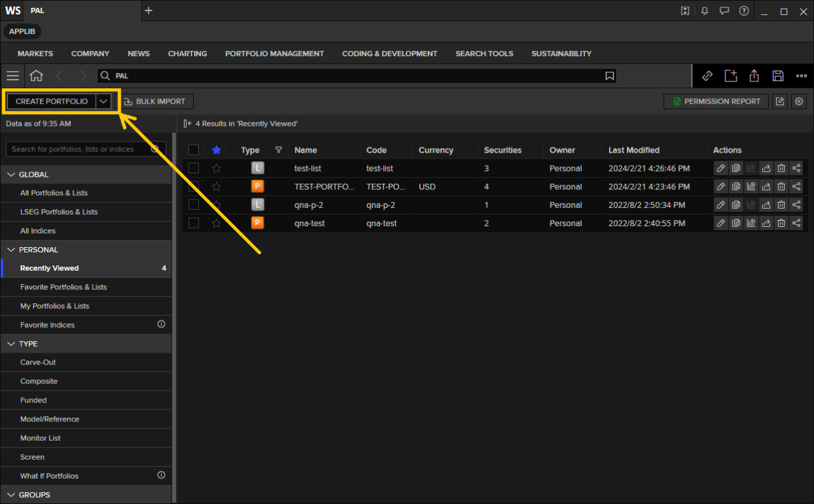The width and height of the screenshot is (814, 504).
Task: Click the Home icon in navigation bar
Action: pos(37,76)
